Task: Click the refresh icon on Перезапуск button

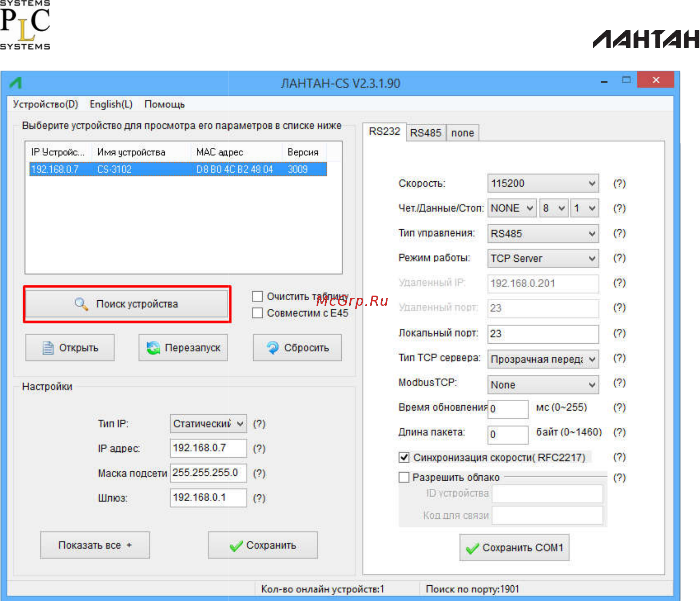Action: click(153, 348)
